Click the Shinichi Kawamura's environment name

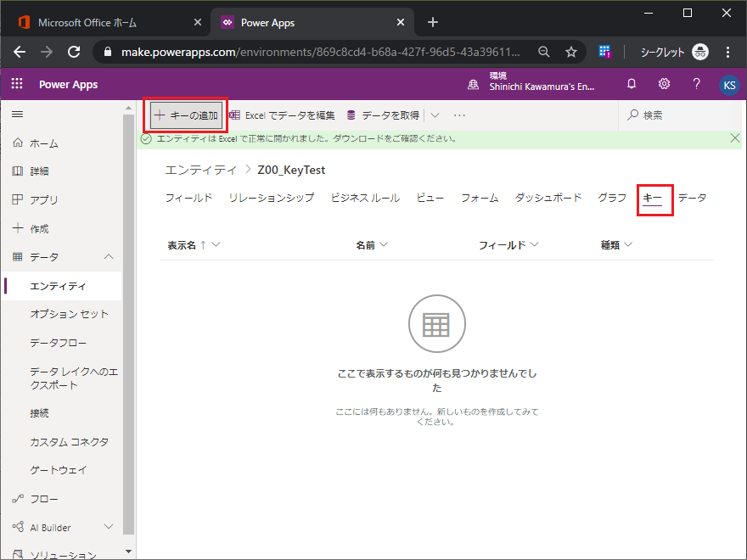coord(542,87)
